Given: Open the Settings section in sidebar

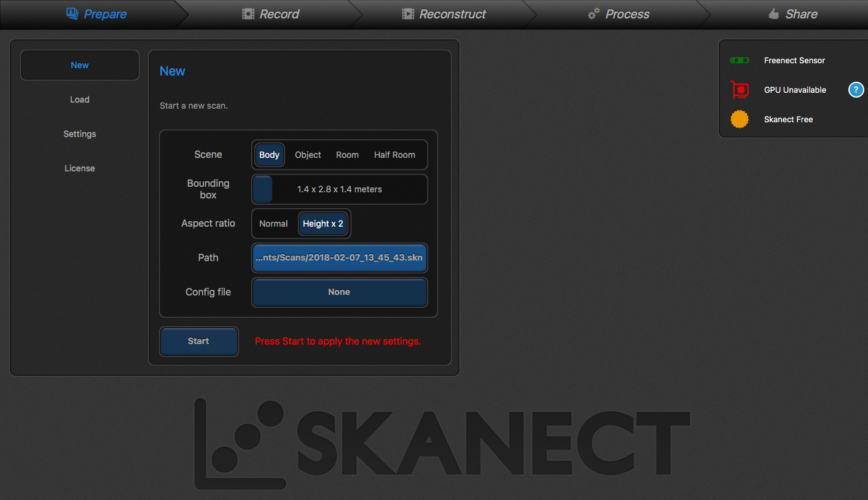Looking at the screenshot, I should (x=80, y=134).
